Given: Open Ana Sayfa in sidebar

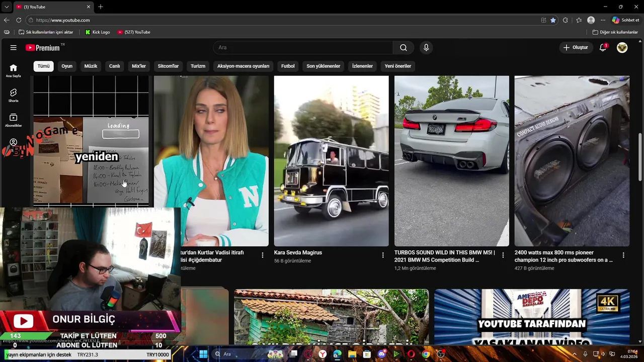Looking at the screenshot, I should click(x=13, y=70).
